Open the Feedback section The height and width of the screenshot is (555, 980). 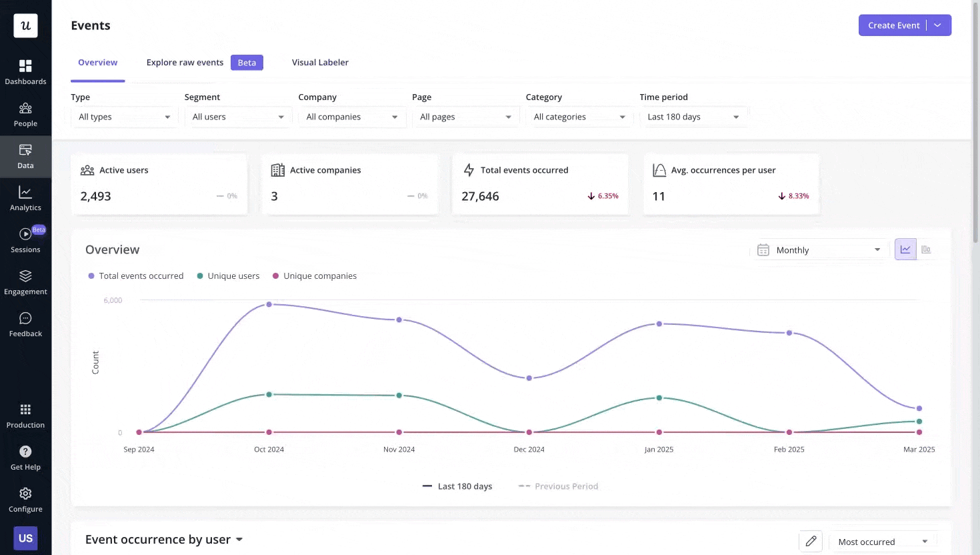click(x=25, y=324)
